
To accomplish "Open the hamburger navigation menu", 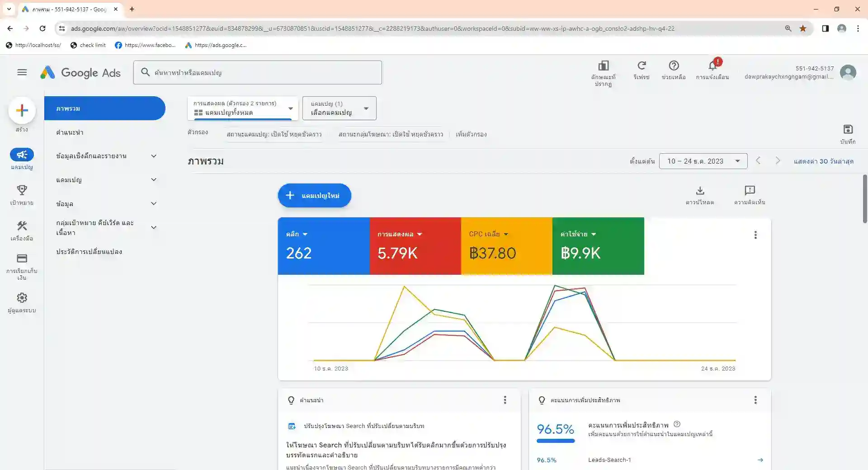I will click(22, 72).
